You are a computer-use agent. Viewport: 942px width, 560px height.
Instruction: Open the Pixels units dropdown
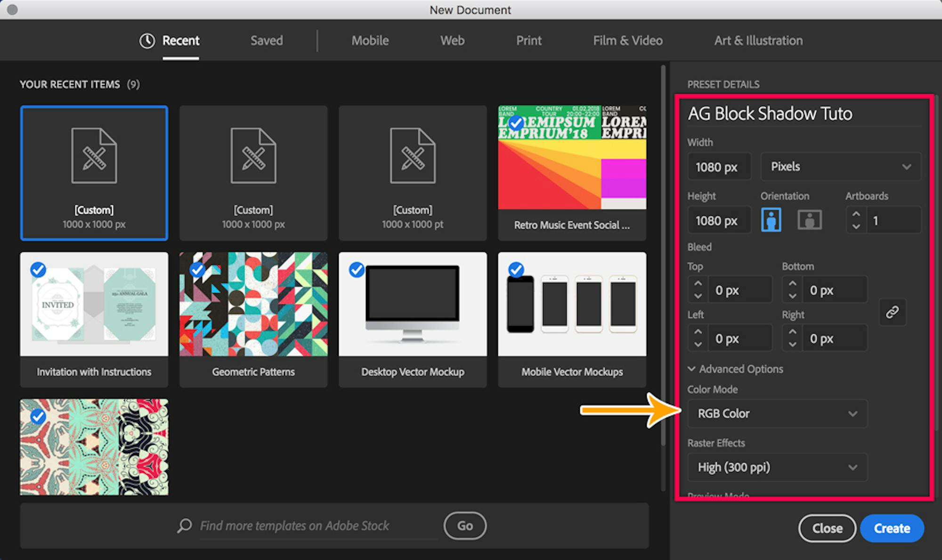click(x=840, y=167)
